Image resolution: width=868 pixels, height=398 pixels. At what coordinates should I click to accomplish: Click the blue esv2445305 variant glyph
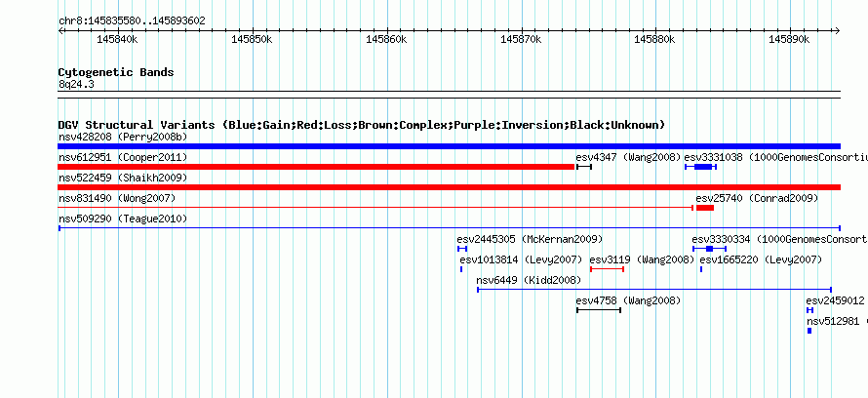(x=462, y=249)
